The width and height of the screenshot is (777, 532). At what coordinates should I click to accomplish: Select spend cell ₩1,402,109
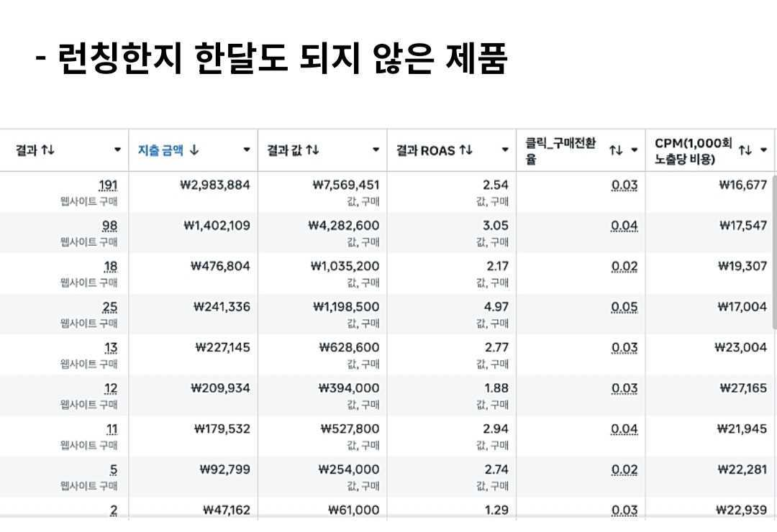[x=217, y=226]
